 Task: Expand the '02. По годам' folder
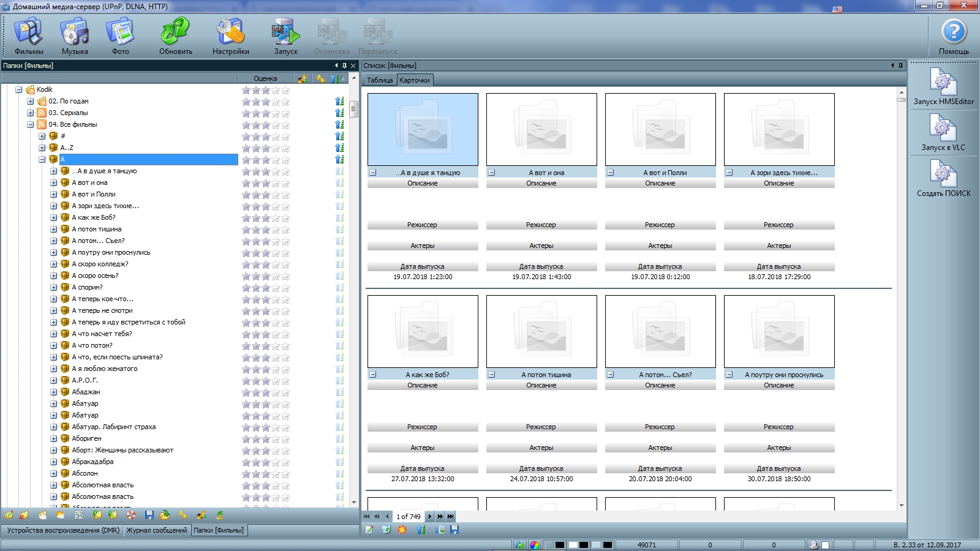pos(30,102)
